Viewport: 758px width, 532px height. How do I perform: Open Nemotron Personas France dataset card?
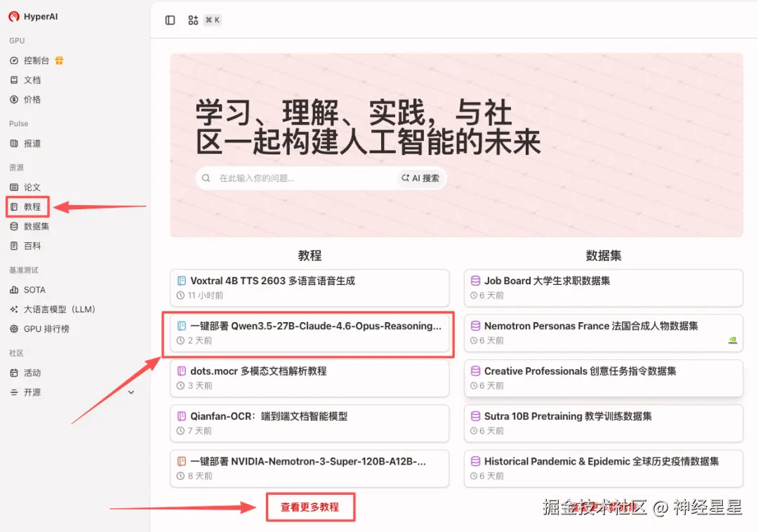pos(604,333)
